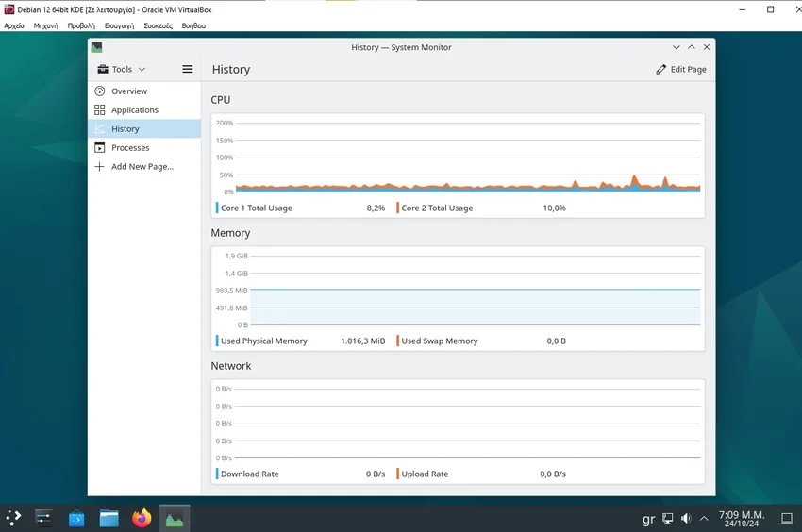Switch to the Applications page
The image size is (802, 532).
point(134,110)
